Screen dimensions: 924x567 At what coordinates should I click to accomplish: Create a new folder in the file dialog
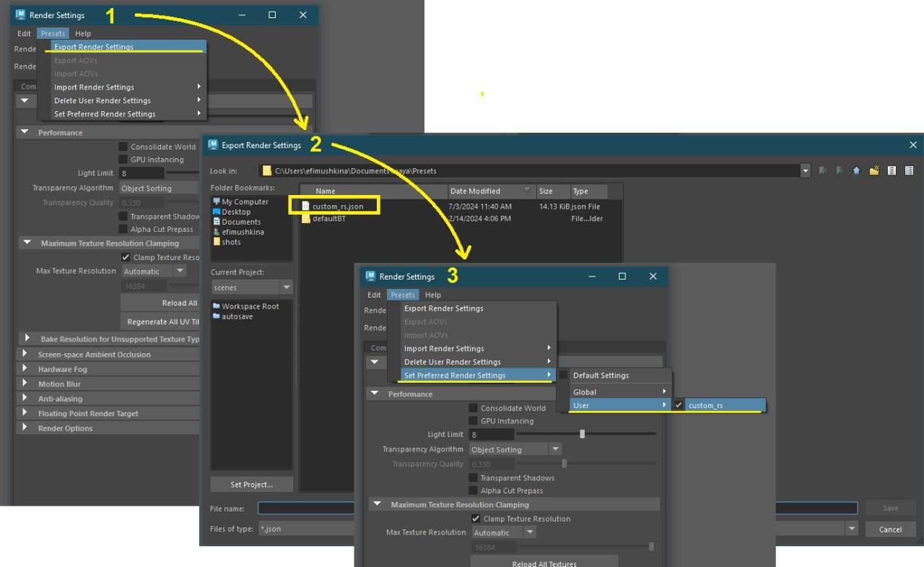pos(874,170)
